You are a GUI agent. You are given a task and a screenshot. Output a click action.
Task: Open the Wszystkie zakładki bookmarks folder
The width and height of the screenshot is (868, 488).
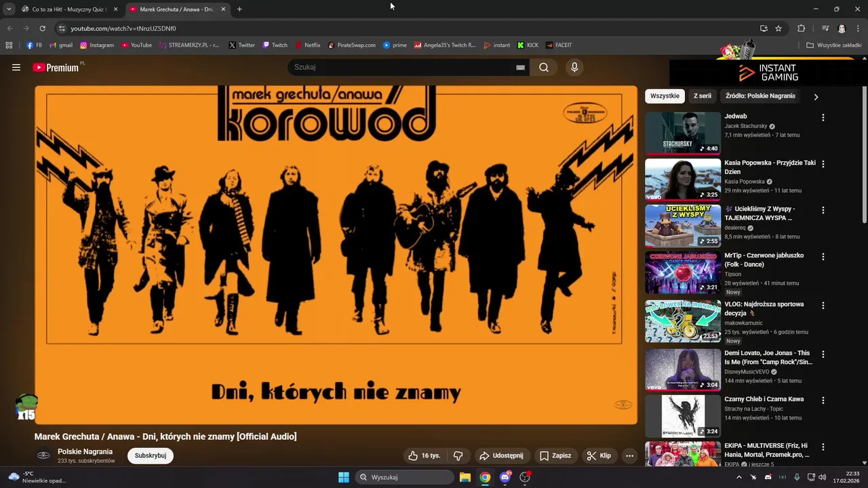coord(834,45)
